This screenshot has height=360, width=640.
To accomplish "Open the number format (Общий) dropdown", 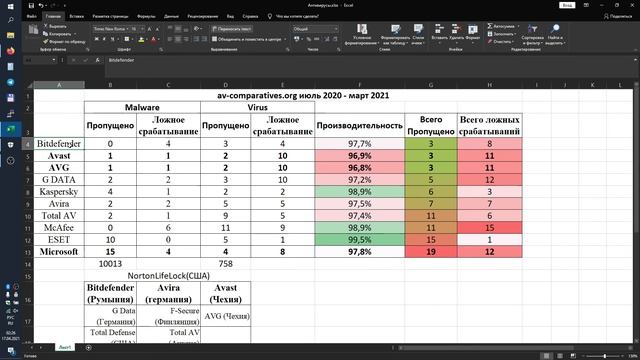I will 336,29.
